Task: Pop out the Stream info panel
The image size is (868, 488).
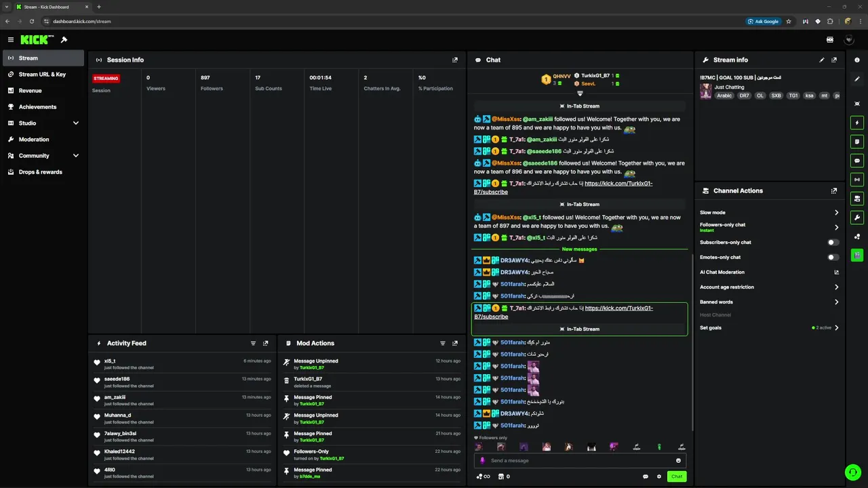Action: (x=834, y=60)
